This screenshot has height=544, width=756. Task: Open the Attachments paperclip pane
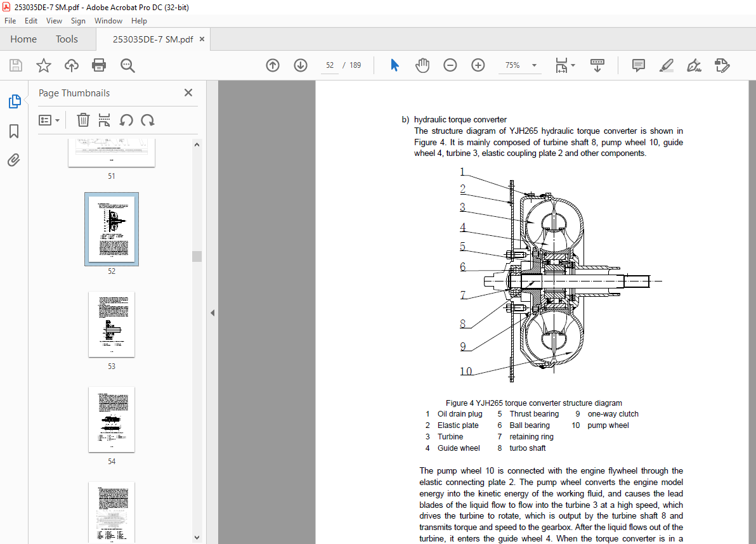[x=14, y=160]
